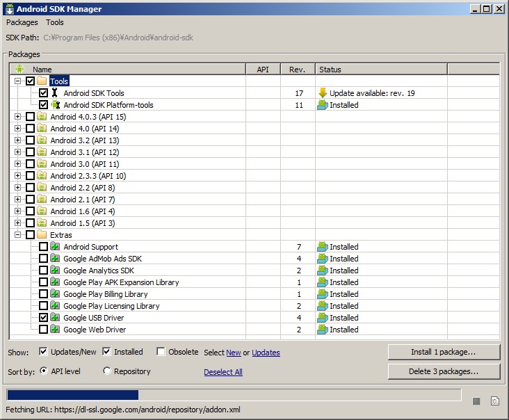Click the Android robot icon in table header
The image size is (509, 420).
click(x=19, y=69)
